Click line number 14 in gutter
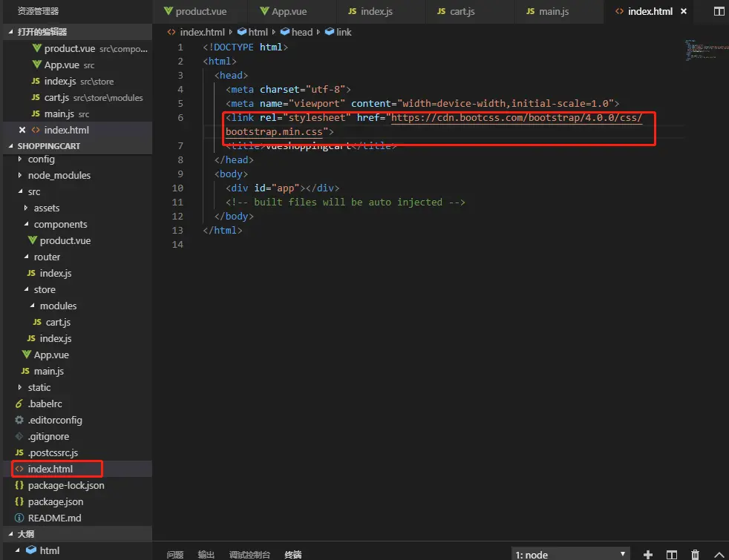 coord(177,244)
